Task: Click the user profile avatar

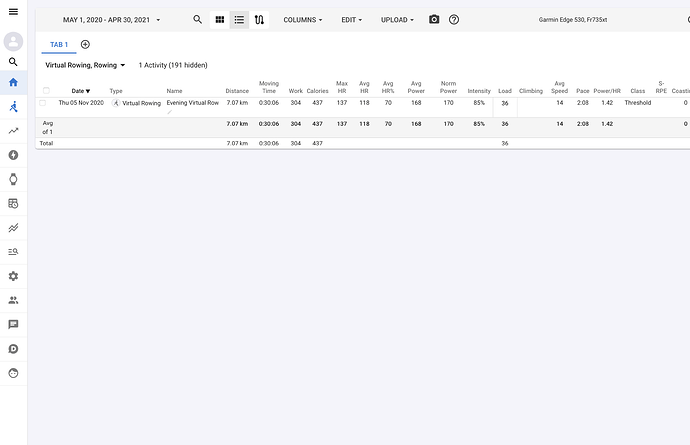Action: pyautogui.click(x=14, y=41)
